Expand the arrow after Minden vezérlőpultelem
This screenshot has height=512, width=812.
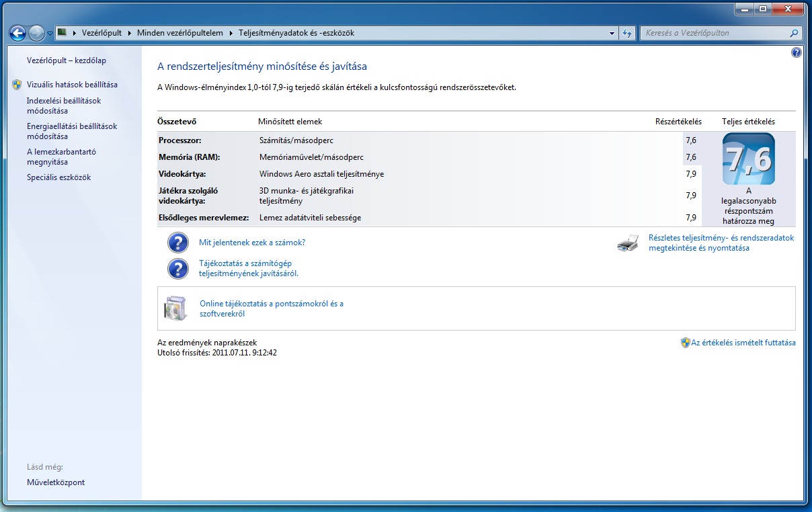point(231,32)
